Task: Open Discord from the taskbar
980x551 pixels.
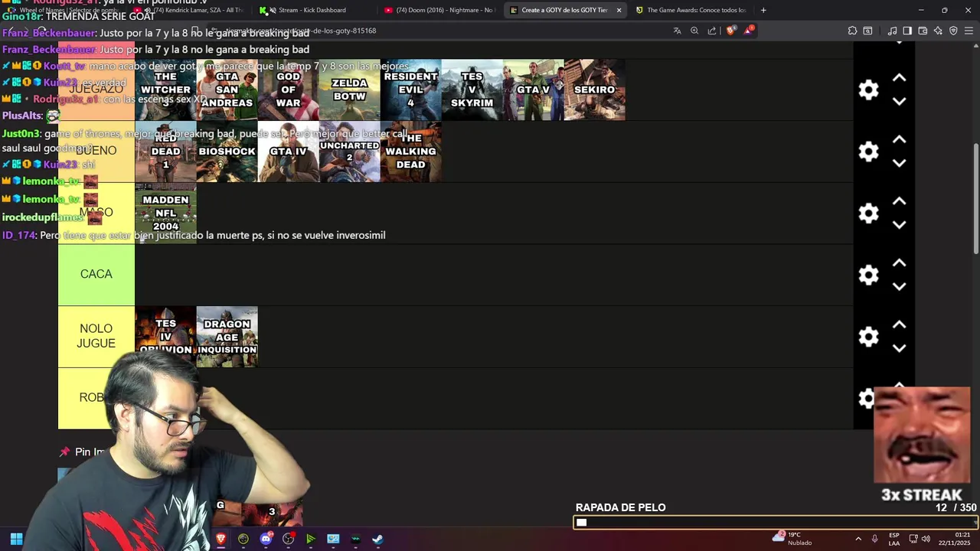Action: coord(266,539)
